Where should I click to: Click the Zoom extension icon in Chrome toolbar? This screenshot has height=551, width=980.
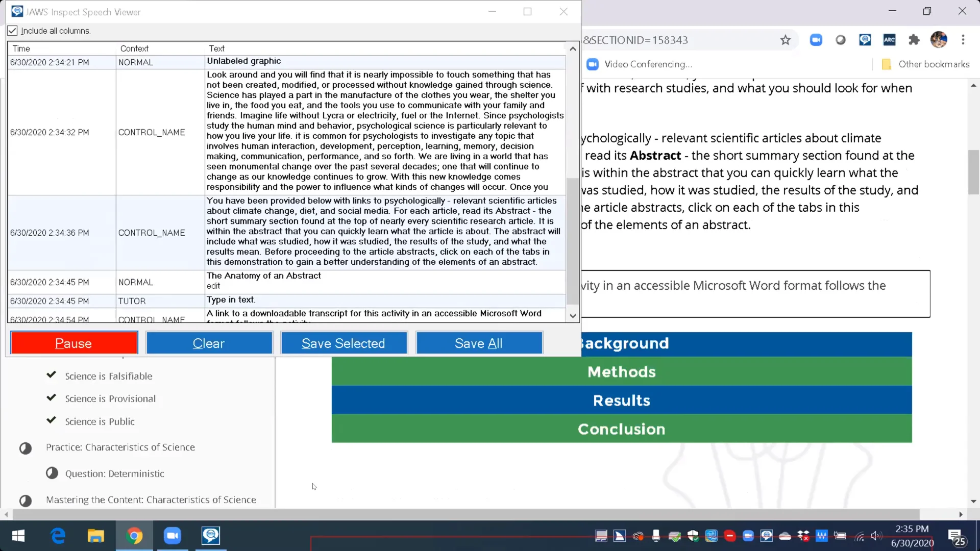(x=816, y=40)
